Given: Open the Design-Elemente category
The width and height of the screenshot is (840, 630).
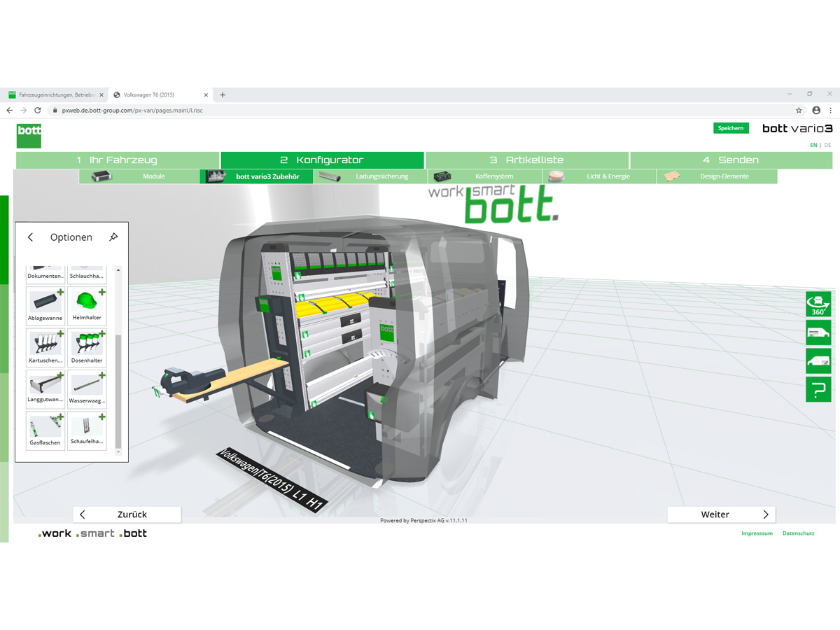Looking at the screenshot, I should pyautogui.click(x=716, y=176).
